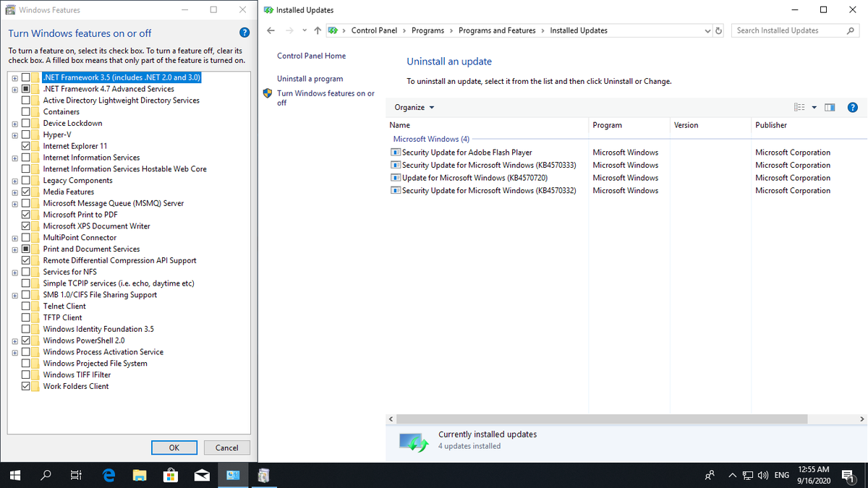The height and width of the screenshot is (488, 868).
Task: Click the shield icon beside Turn Windows features
Action: [x=268, y=93]
